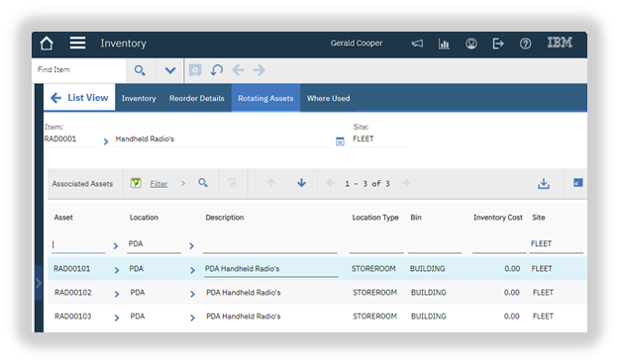Image resolution: width=620 pixels, height=364 pixels.
Task: Click the Site field FLEET
Action: pos(378,139)
